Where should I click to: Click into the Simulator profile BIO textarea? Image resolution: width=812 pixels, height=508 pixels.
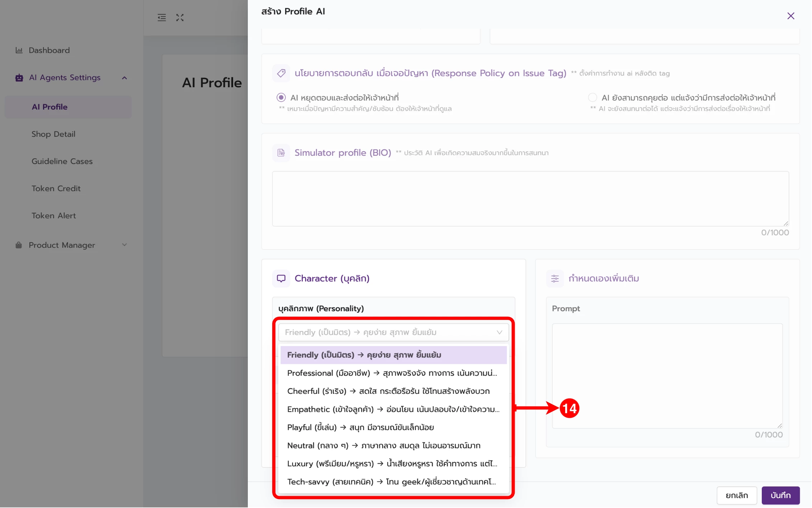[x=530, y=199]
